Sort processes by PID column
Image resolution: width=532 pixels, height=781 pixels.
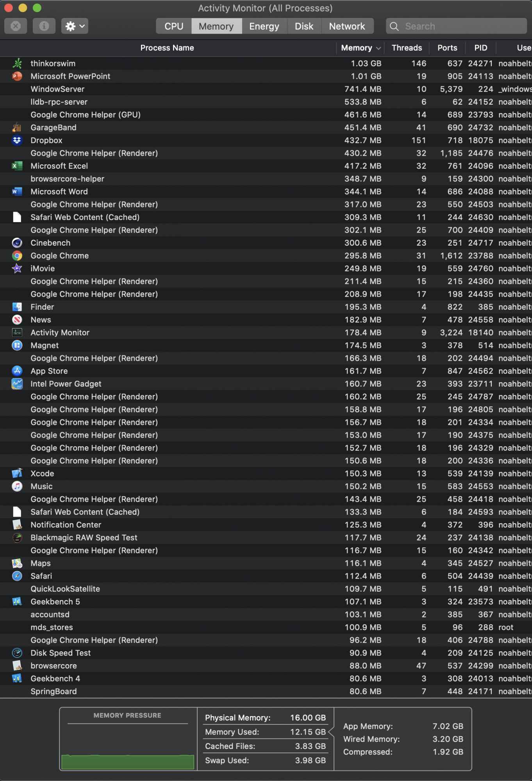pos(480,48)
